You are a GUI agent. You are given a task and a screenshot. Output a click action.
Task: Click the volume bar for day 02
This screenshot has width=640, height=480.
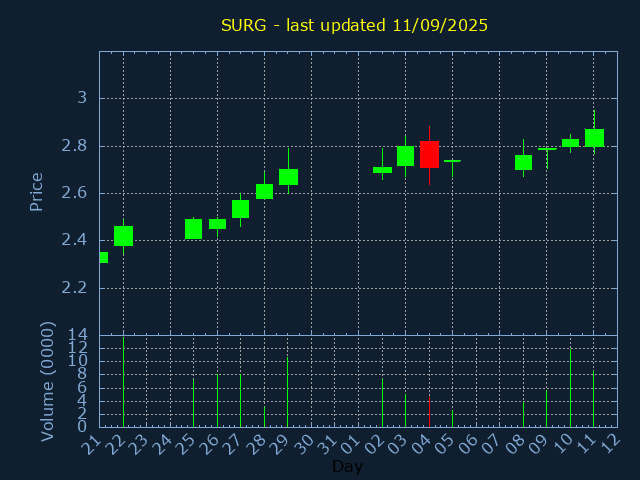click(382, 403)
